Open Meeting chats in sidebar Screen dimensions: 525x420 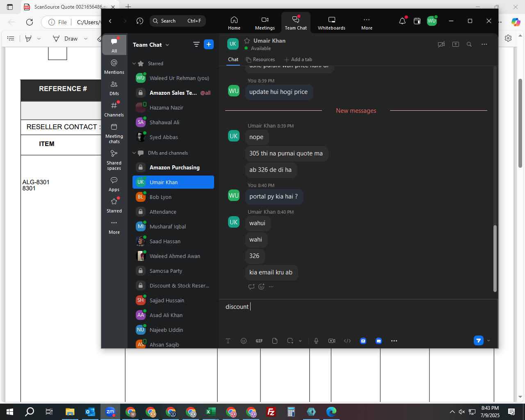(x=114, y=133)
